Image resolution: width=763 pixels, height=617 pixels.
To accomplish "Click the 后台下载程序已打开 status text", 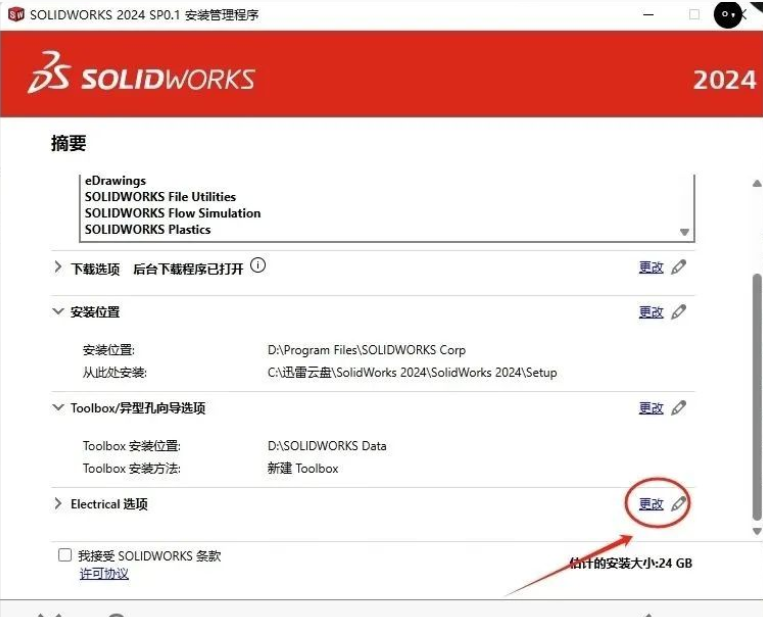I will [188, 269].
